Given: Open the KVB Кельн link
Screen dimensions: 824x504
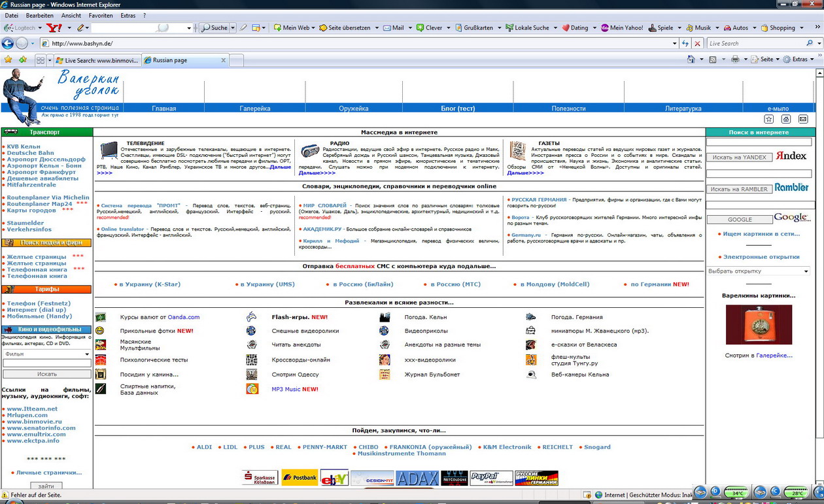Looking at the screenshot, I should point(24,146).
